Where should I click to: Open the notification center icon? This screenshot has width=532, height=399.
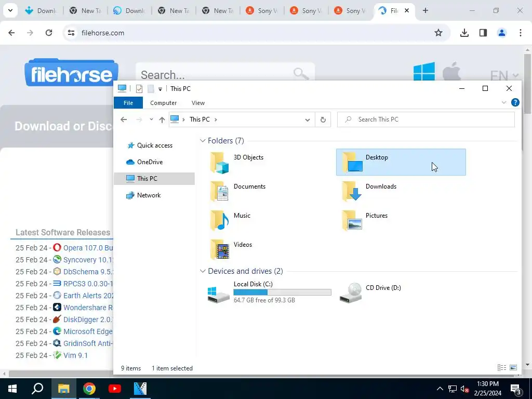pos(515,389)
